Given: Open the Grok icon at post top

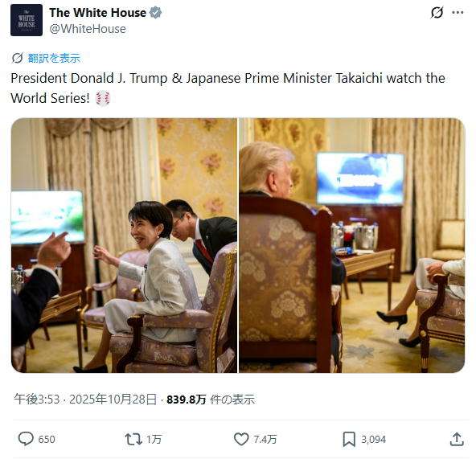Looking at the screenshot, I should pos(437,12).
